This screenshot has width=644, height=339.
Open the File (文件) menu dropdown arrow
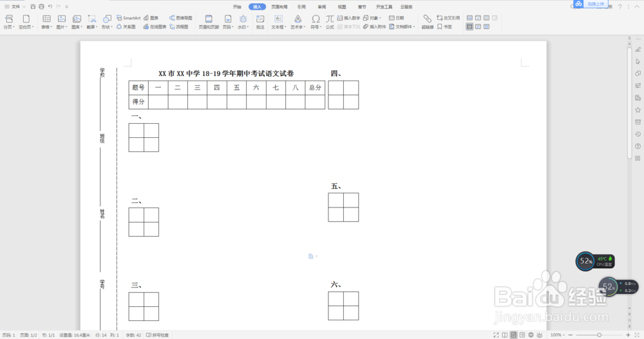tap(24, 6)
